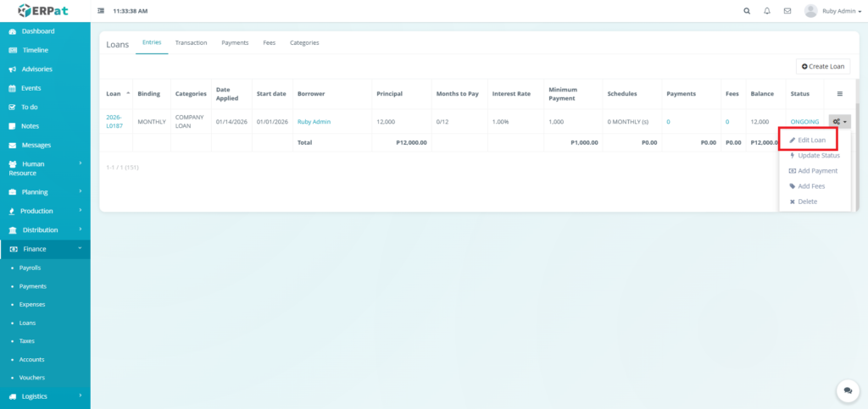This screenshot has width=868, height=409.
Task: Open Dashboard from the sidebar
Action: [x=37, y=31]
